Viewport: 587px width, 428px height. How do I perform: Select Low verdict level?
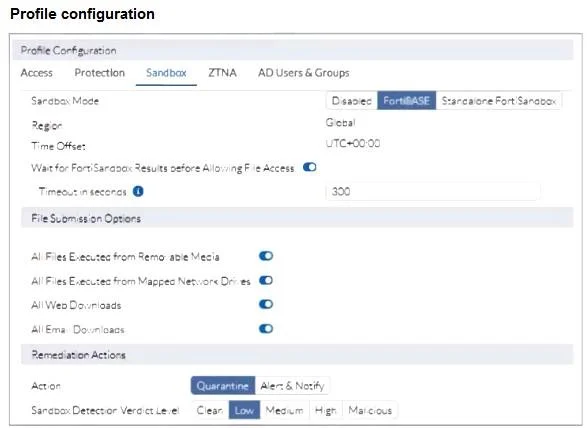[x=244, y=410]
